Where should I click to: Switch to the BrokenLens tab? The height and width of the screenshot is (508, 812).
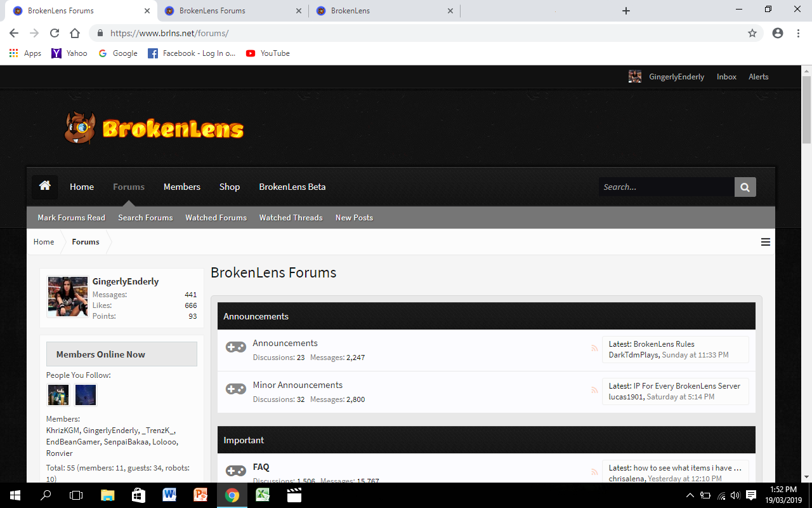point(384,11)
